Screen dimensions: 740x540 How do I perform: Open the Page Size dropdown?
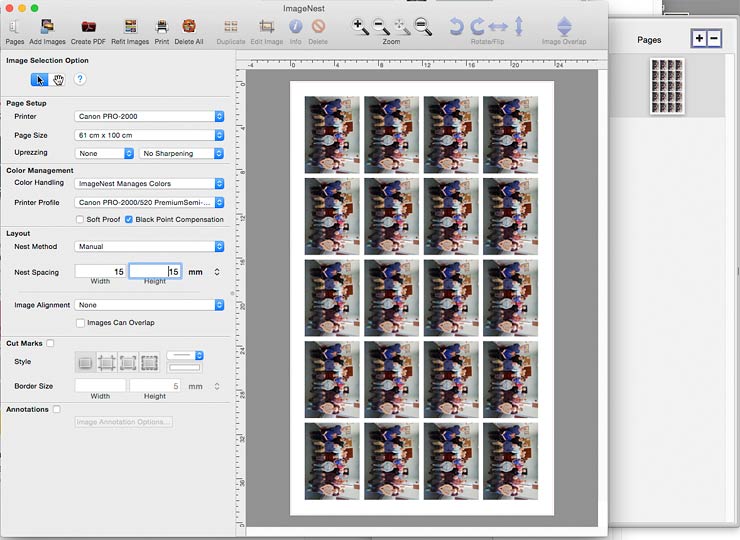[149, 135]
